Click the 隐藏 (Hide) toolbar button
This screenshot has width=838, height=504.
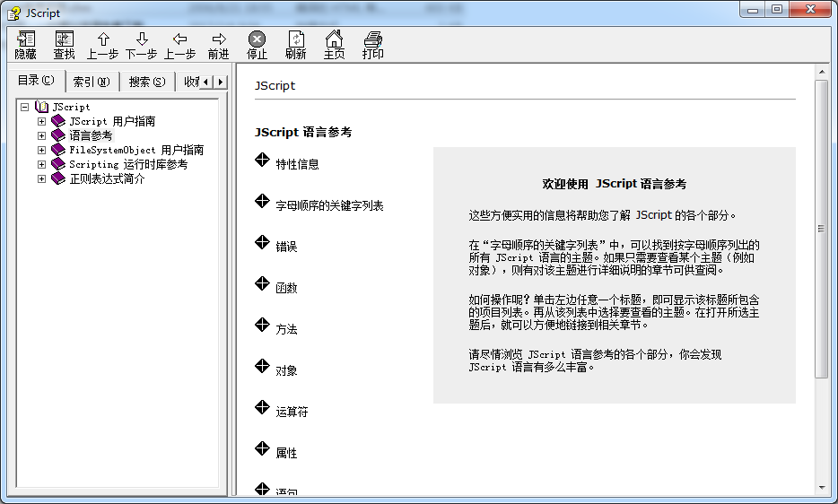pyautogui.click(x=26, y=45)
